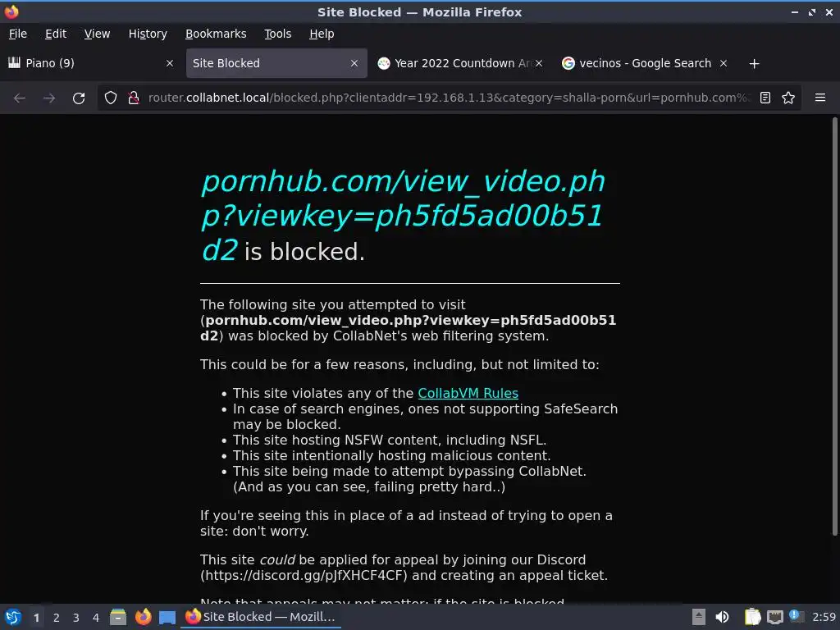Click the address bar URL field
840x630 pixels.
pos(449,98)
